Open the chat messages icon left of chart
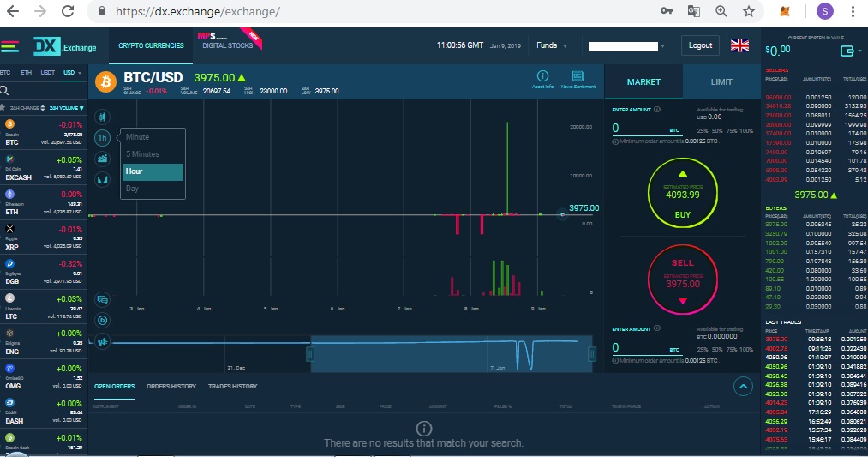 click(x=103, y=300)
